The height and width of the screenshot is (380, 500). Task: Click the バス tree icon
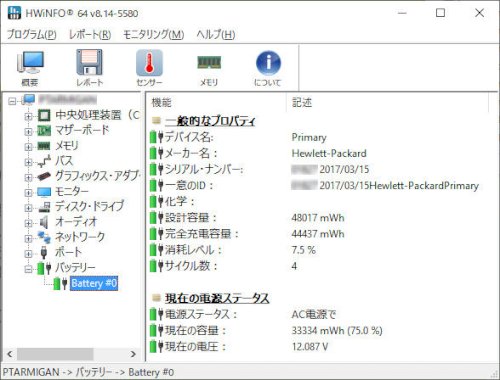44,161
